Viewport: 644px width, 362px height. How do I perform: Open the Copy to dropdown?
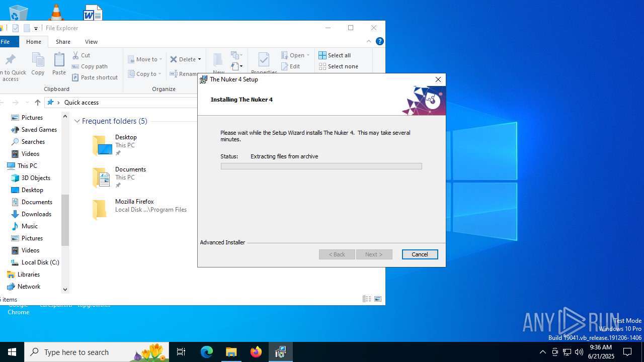coord(145,74)
